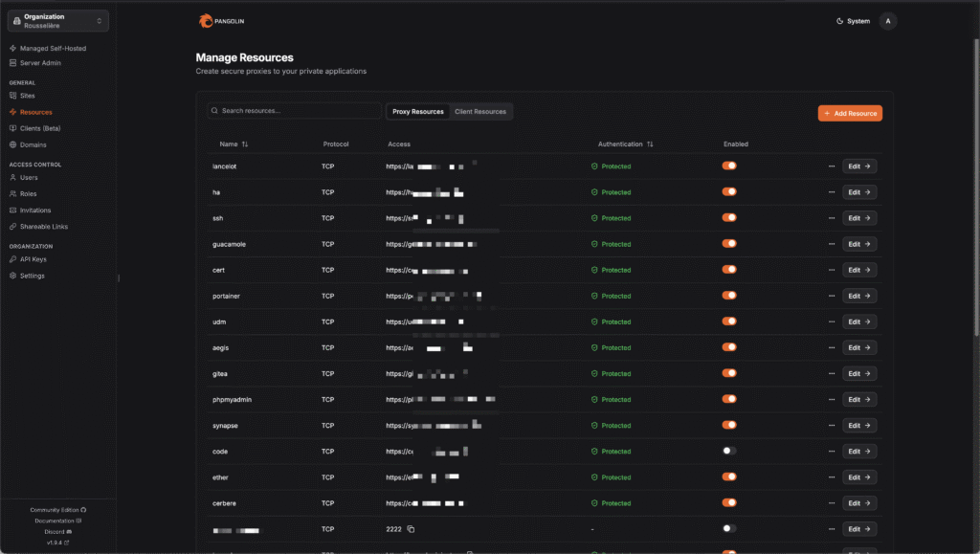Image resolution: width=980 pixels, height=554 pixels.
Task: Disable the lancelot resource toggle
Action: [x=729, y=166]
